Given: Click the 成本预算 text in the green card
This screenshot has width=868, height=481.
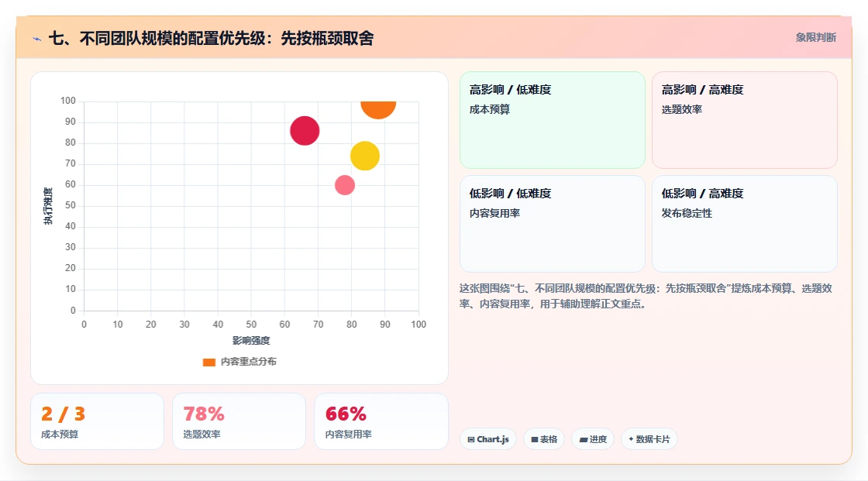Looking at the screenshot, I should tap(490, 109).
